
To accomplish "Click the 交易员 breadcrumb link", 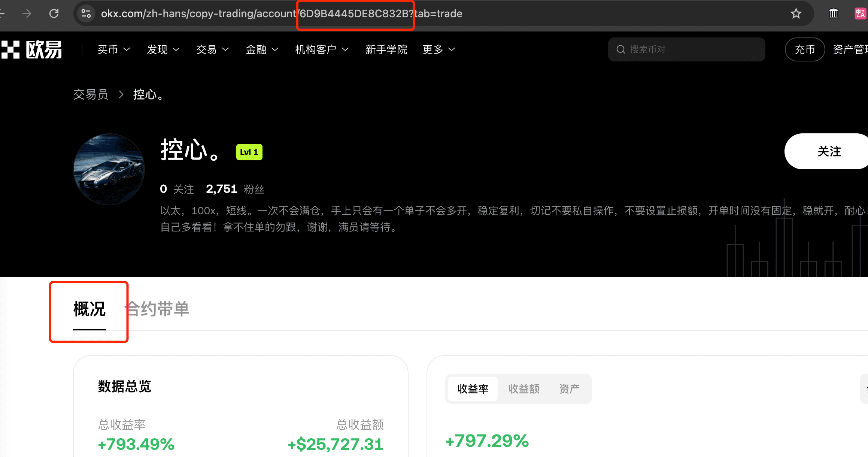I will (91, 94).
